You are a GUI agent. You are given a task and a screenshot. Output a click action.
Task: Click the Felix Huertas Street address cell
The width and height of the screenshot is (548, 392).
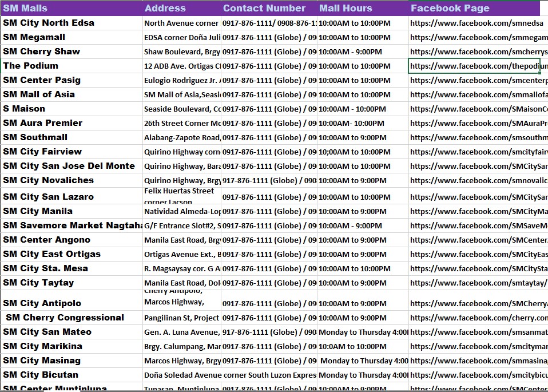pos(182,196)
